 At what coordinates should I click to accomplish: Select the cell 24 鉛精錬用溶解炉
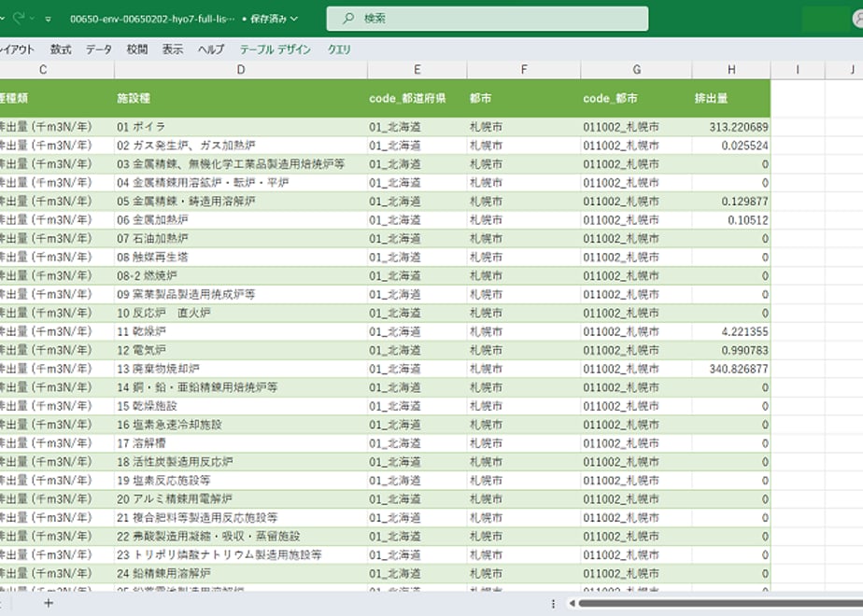point(241,574)
